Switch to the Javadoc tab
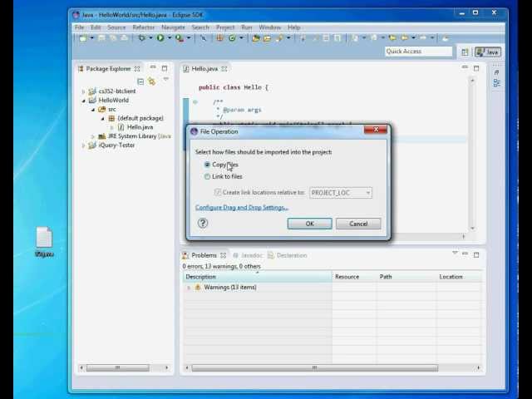532x399 pixels. pos(248,255)
